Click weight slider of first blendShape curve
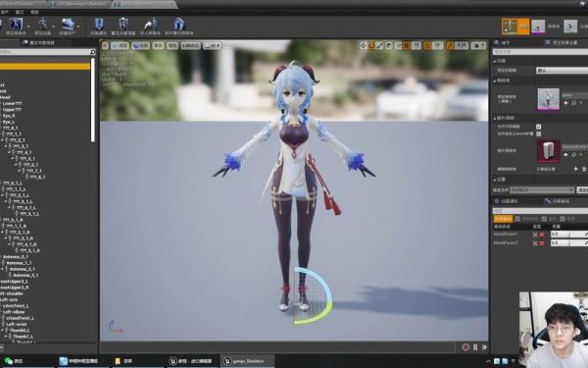 click(569, 234)
